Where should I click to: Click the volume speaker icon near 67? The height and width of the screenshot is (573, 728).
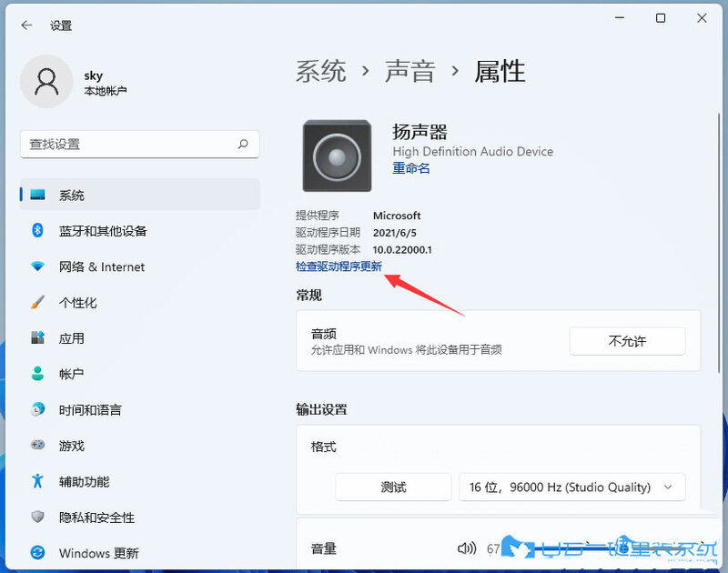coord(467,548)
